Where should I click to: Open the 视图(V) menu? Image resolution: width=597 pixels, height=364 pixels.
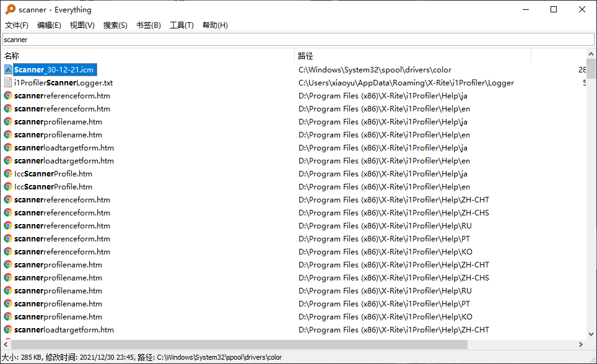pyautogui.click(x=82, y=25)
